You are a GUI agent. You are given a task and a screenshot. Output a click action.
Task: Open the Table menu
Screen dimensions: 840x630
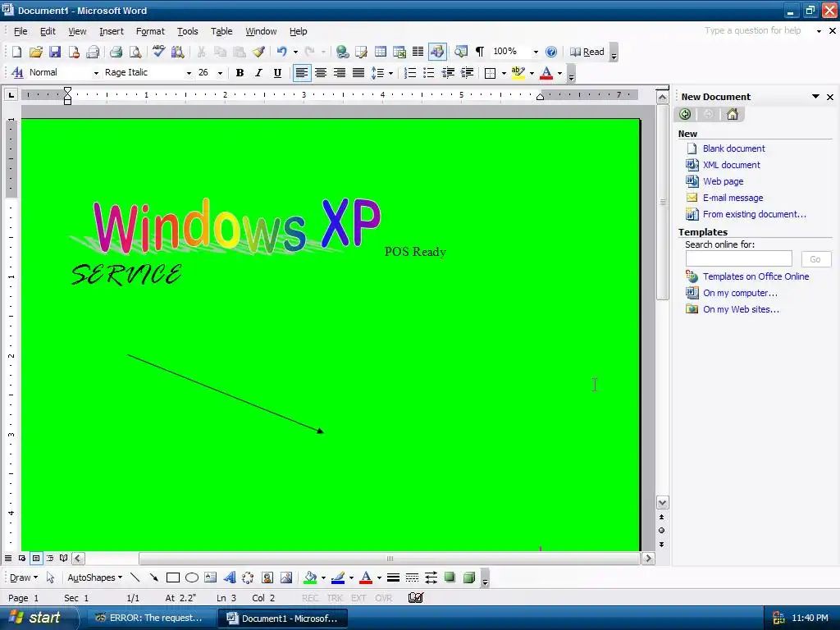point(221,31)
